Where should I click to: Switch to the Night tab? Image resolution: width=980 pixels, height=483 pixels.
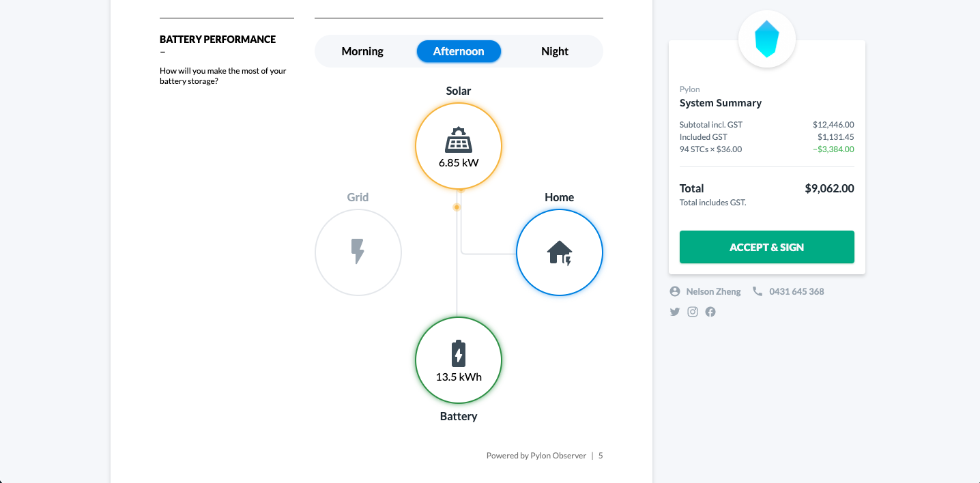click(554, 51)
